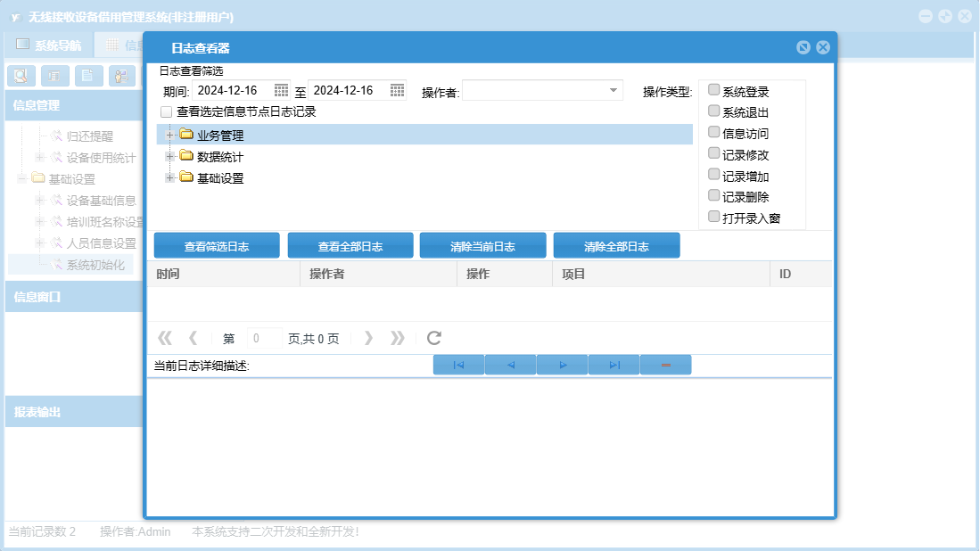Expand the 基础设置 tree node

click(169, 177)
